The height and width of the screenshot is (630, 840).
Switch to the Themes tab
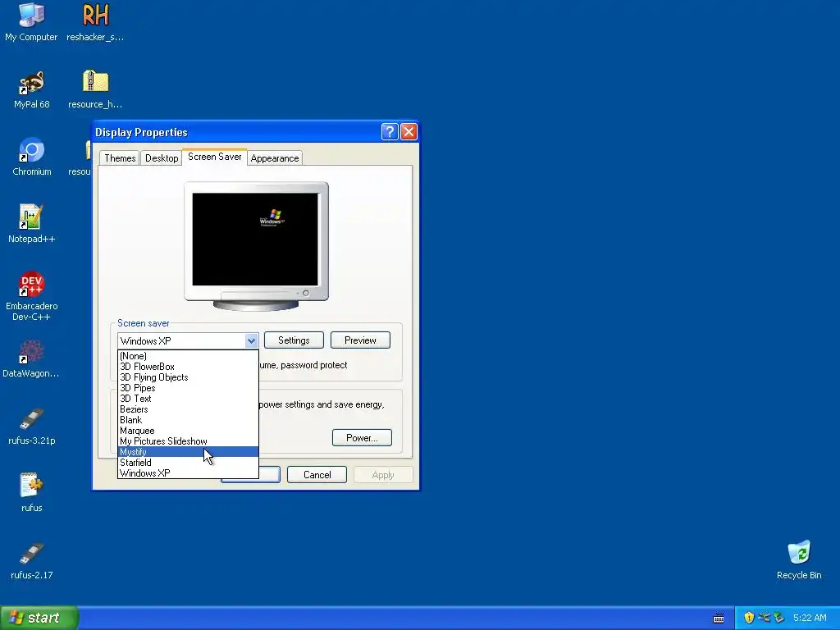(x=120, y=158)
